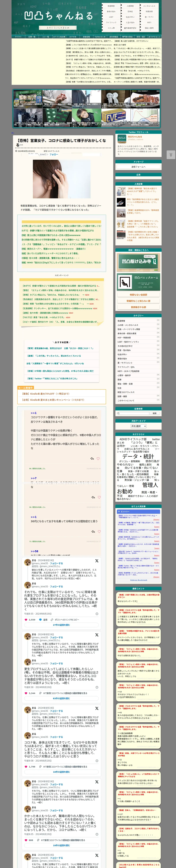
Task: Click the X logo on the tweet with 2,559 likes
Action: 97,561
